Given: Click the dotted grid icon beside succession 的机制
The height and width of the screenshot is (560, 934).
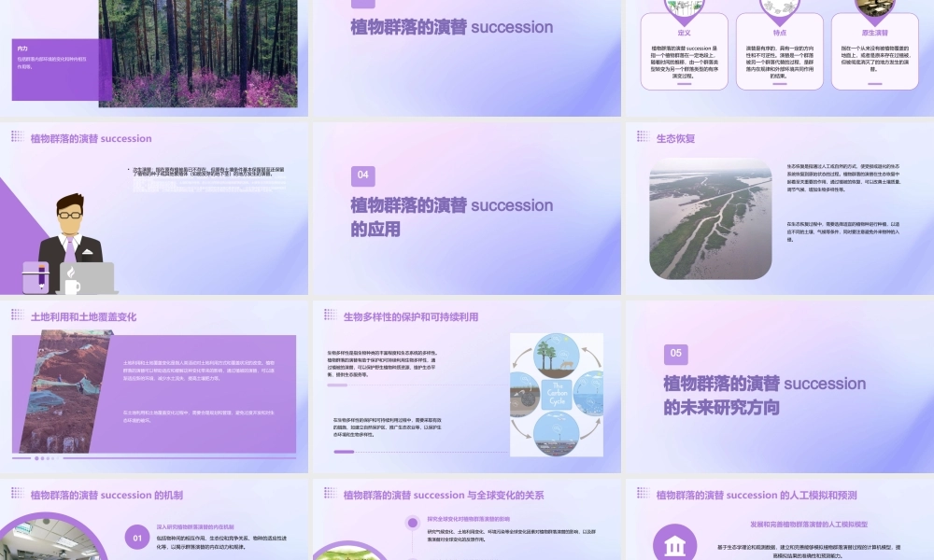Looking at the screenshot, I should (x=17, y=493).
